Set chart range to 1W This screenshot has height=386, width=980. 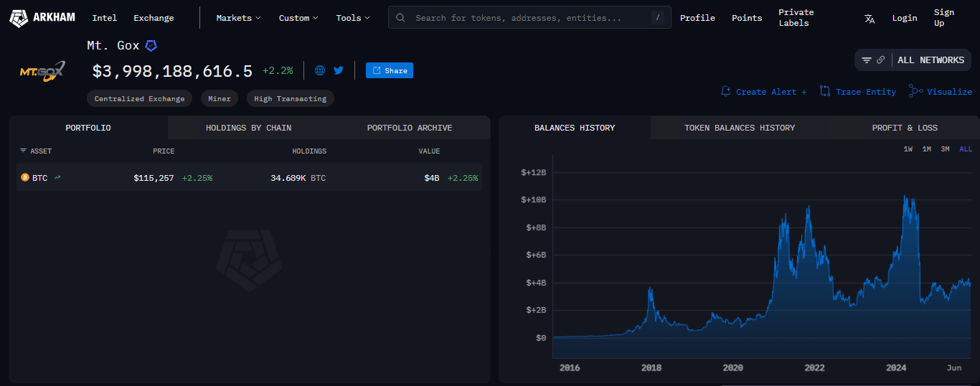[x=908, y=149]
